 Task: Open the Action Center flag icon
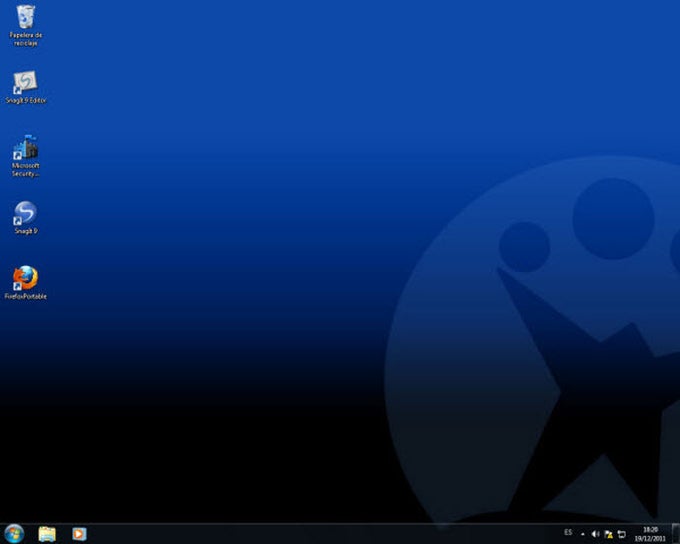608,534
